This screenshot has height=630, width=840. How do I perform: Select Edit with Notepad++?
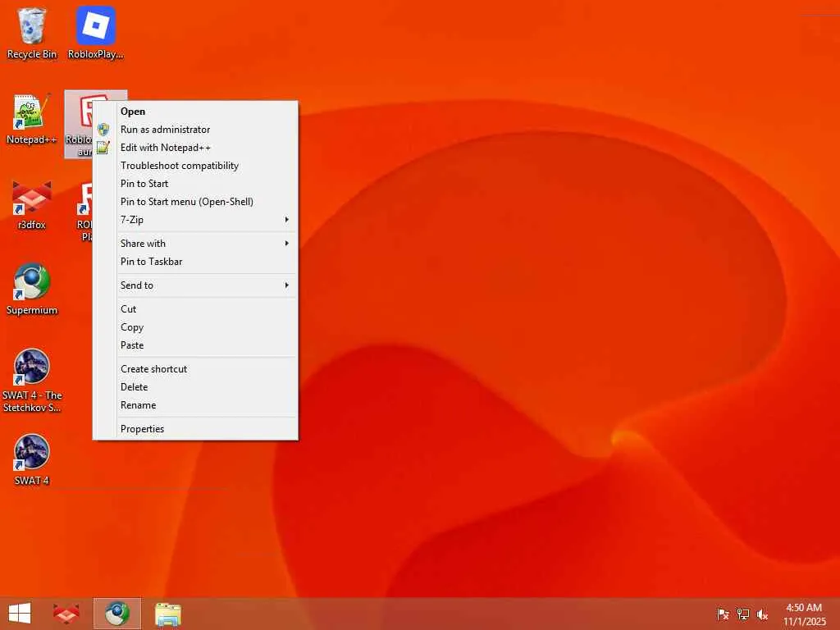coord(195,148)
